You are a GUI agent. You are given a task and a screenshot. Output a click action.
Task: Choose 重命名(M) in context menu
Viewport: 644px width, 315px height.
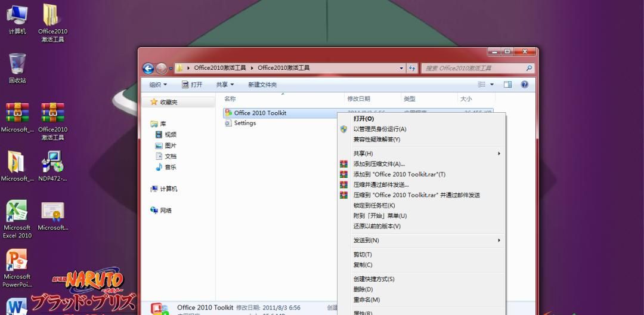click(x=422, y=300)
